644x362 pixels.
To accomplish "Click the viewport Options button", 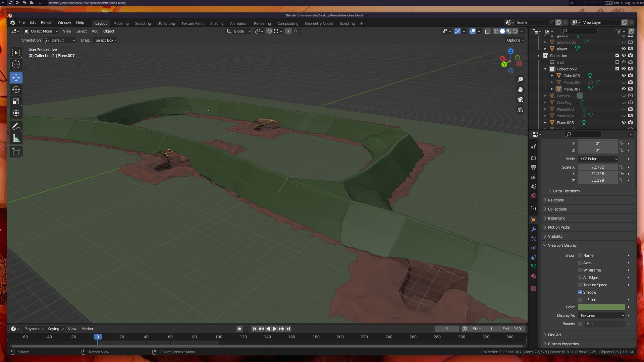I will (x=516, y=40).
